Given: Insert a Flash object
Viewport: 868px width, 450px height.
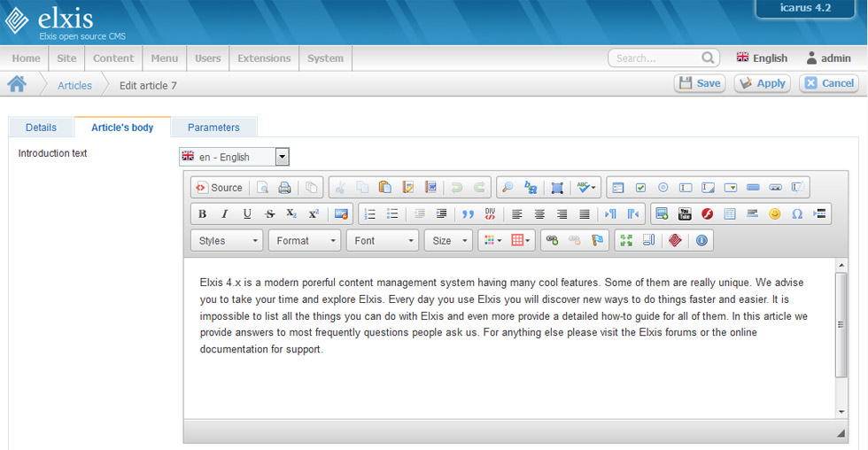Looking at the screenshot, I should (707, 214).
